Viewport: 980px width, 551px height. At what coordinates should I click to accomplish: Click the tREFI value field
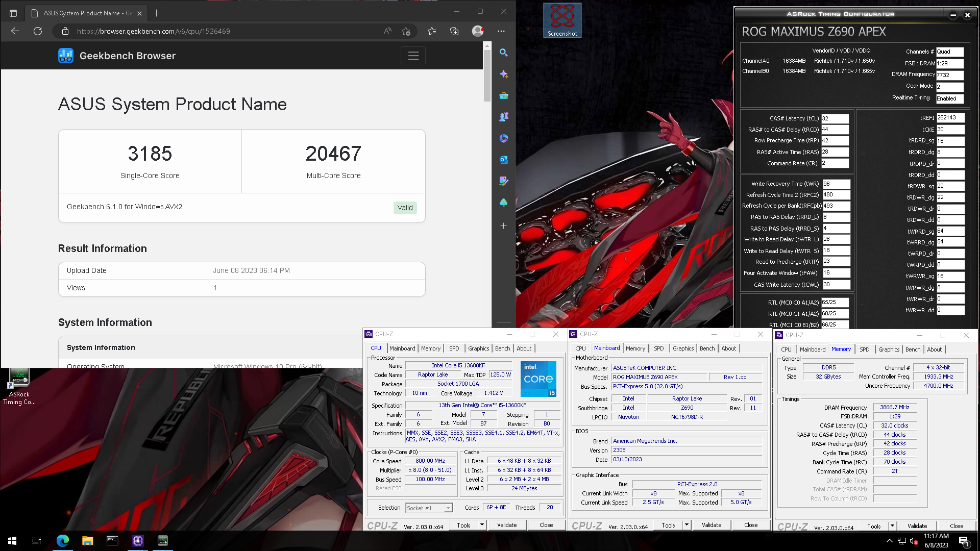(x=950, y=118)
